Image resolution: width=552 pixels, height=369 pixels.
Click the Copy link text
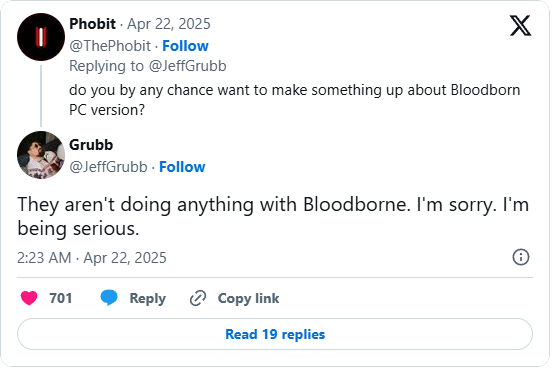pyautogui.click(x=248, y=299)
